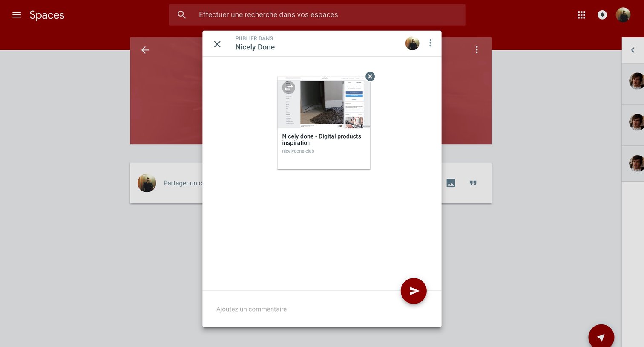This screenshot has width=644, height=347.
Task: Open the notifications bell
Action: pyautogui.click(x=602, y=15)
